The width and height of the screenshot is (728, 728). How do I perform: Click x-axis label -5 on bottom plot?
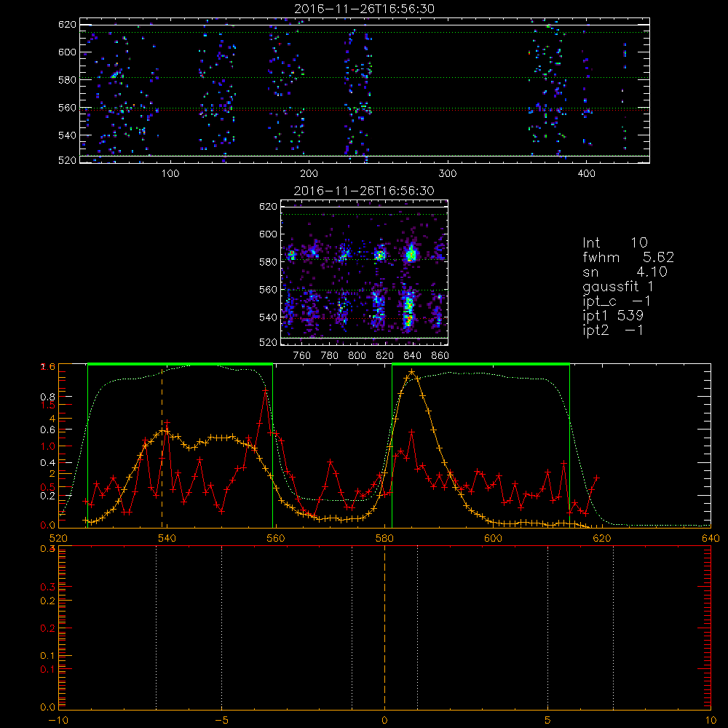[x=221, y=721]
